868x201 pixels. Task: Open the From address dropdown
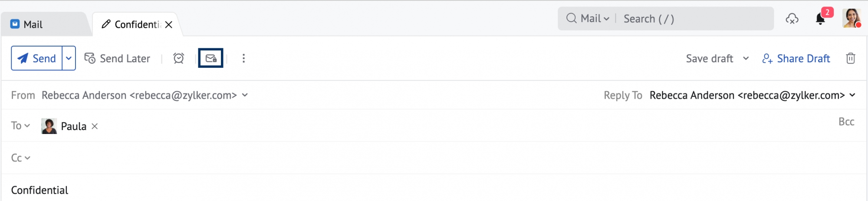point(245,95)
